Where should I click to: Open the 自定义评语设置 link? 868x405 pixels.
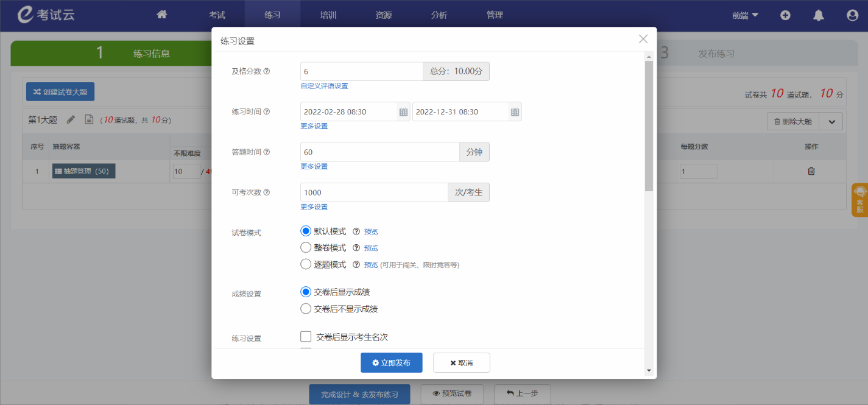324,86
